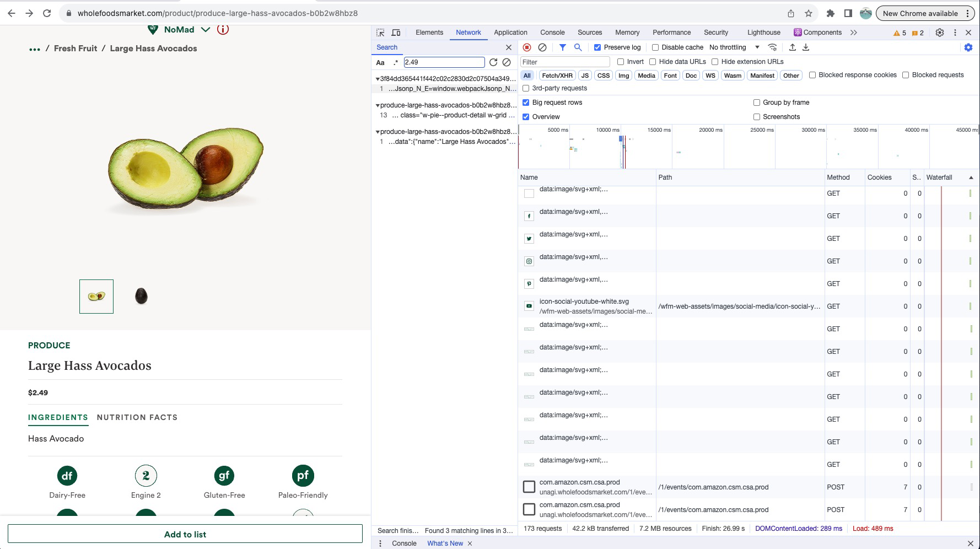Enable the Disable cache checkbox
Screen dimensions: 980x549
point(655,47)
